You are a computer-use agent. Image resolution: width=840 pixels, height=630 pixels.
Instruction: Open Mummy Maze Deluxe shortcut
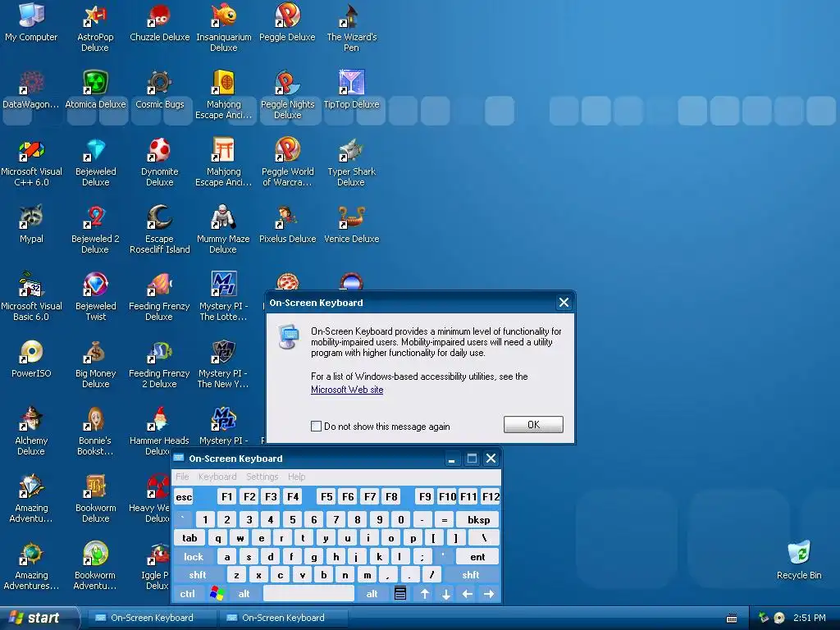[223, 230]
